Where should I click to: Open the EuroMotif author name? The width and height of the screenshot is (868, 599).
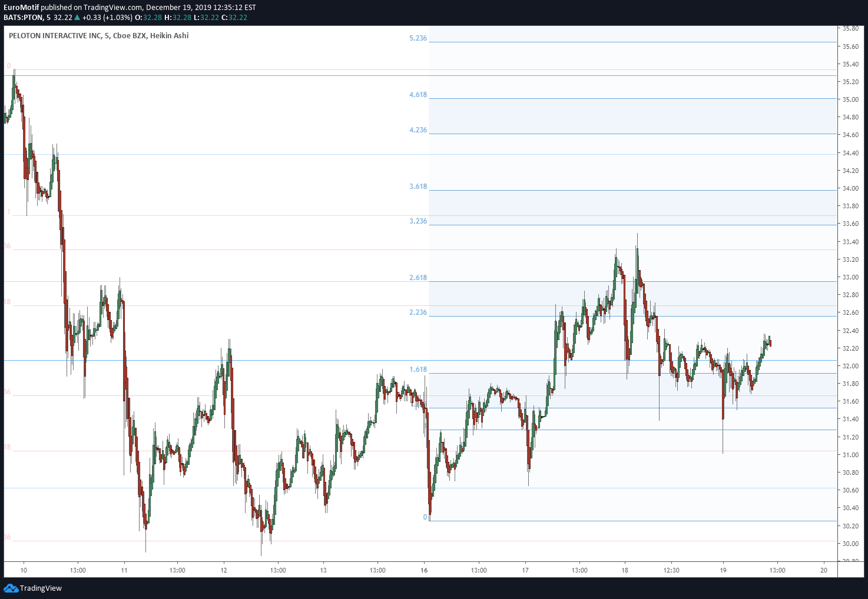click(x=21, y=8)
